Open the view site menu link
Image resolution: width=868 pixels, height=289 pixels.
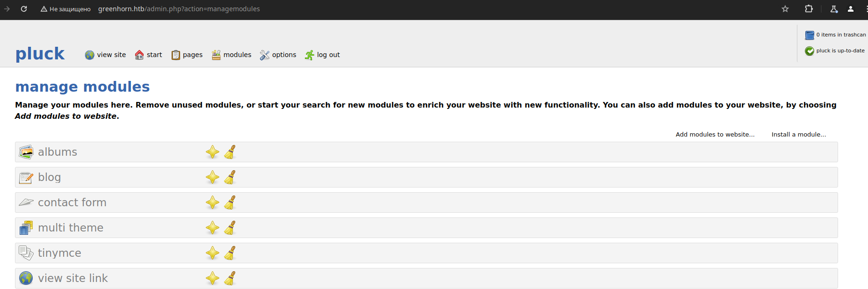click(x=111, y=55)
